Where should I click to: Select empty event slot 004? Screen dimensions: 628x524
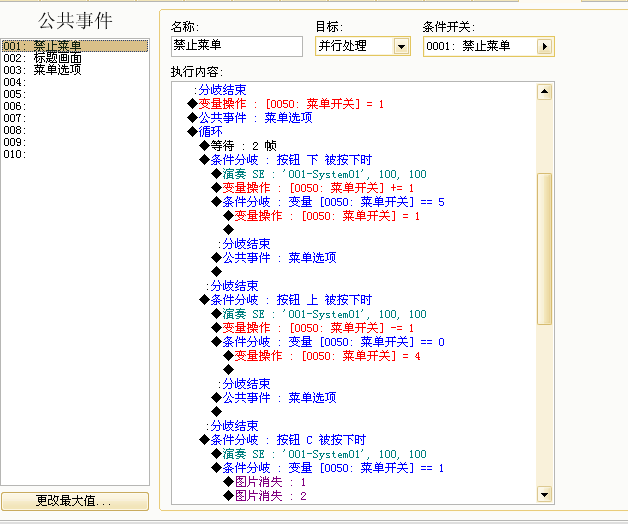pyautogui.click(x=75, y=82)
